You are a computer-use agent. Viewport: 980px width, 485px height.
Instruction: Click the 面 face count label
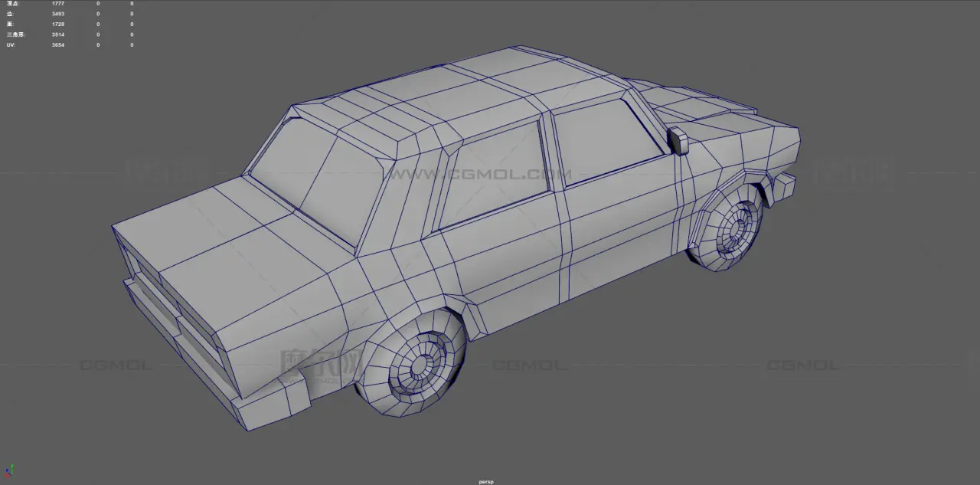pos(9,25)
